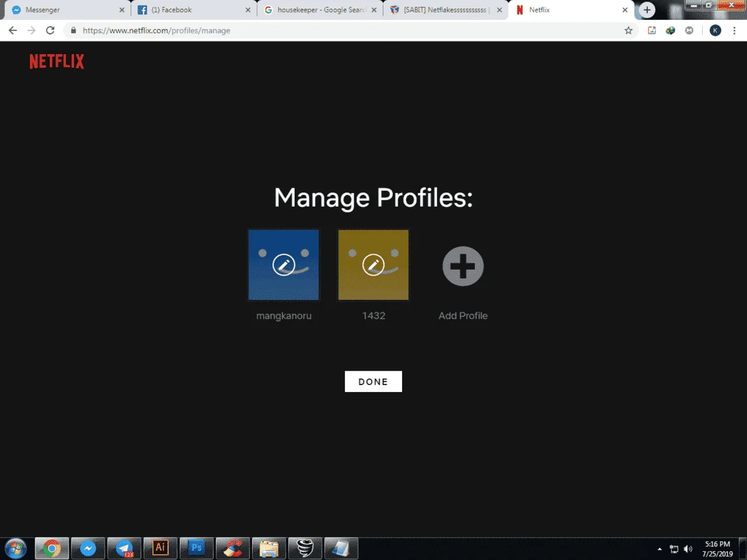Click the first extension icon after the star
This screenshot has height=560, width=747.
click(652, 30)
